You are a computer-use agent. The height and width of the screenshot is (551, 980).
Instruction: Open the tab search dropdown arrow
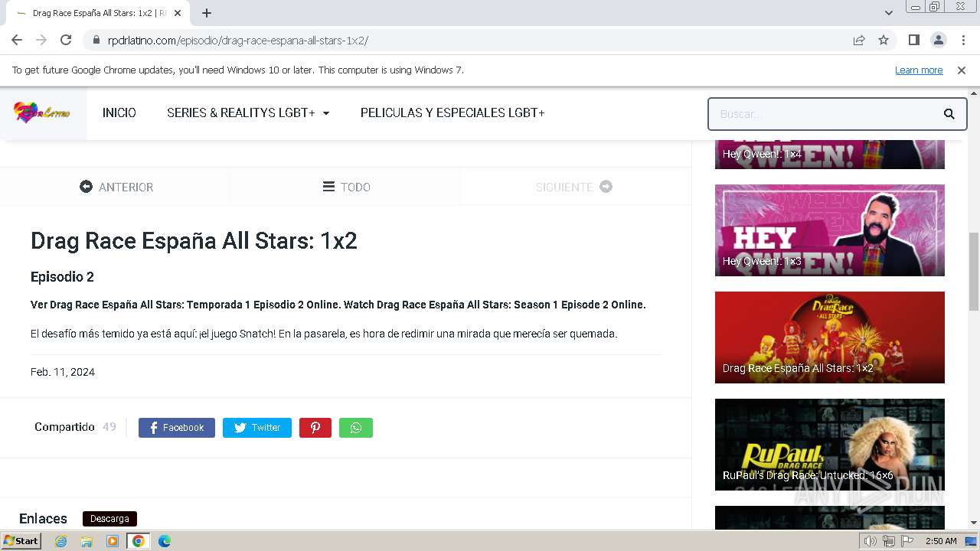click(889, 13)
